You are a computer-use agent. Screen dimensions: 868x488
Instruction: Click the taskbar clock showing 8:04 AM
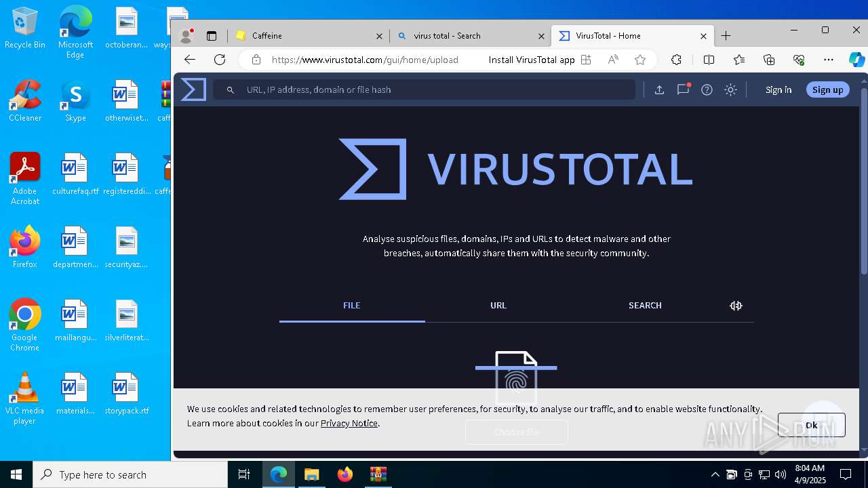(810, 474)
